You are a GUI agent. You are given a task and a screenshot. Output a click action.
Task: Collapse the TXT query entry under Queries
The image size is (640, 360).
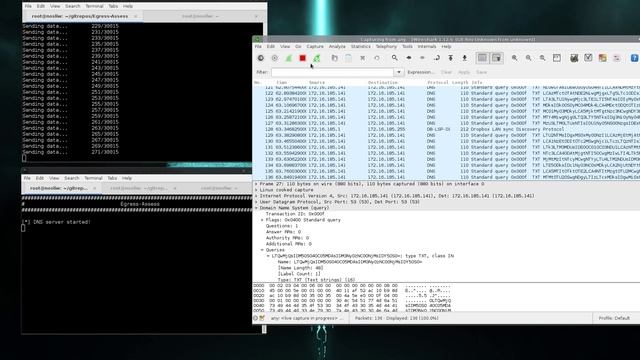click(268, 256)
